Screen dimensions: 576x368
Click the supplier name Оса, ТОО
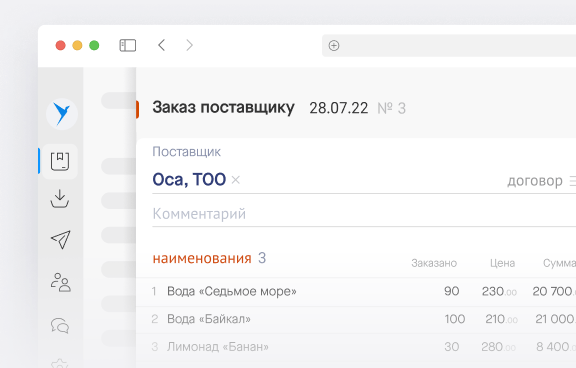189,180
